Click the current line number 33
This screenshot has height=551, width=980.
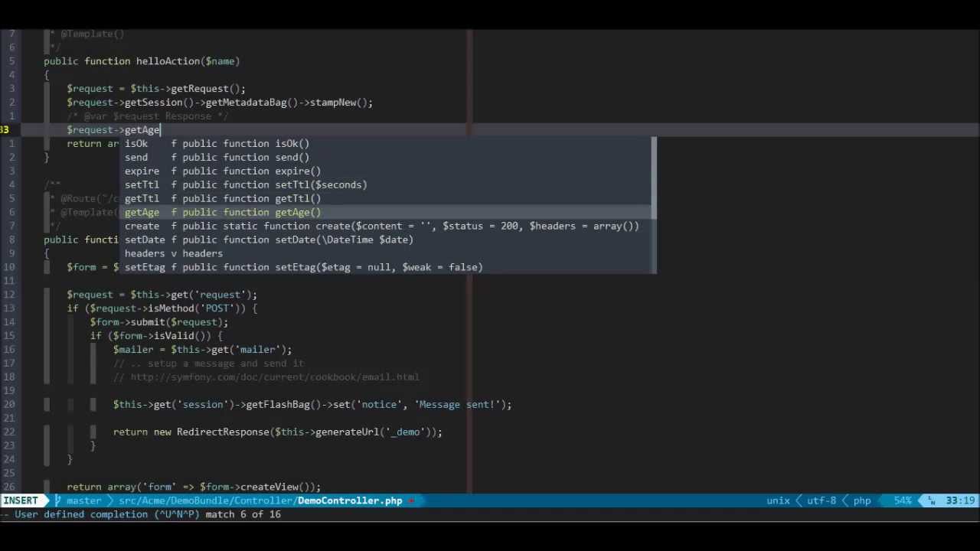5,130
